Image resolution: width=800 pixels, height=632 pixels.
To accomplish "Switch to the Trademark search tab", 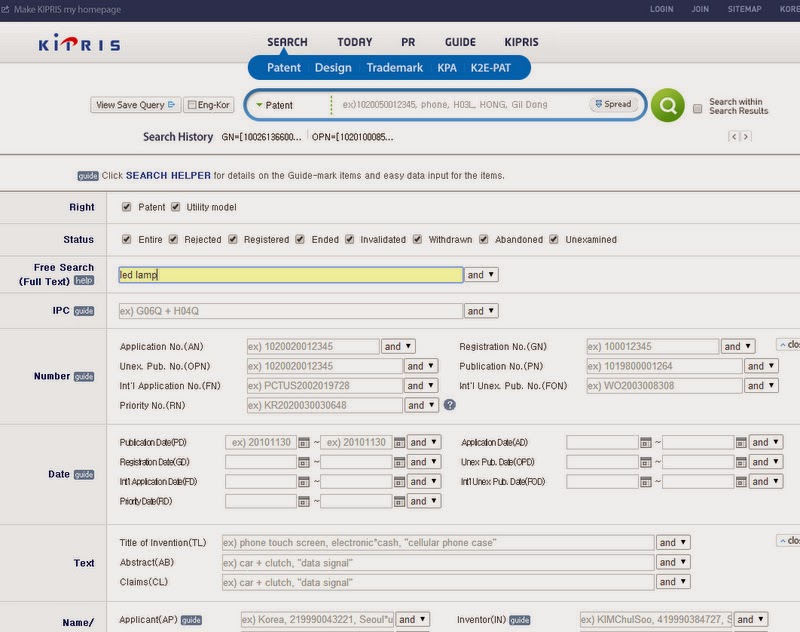I will click(x=394, y=68).
